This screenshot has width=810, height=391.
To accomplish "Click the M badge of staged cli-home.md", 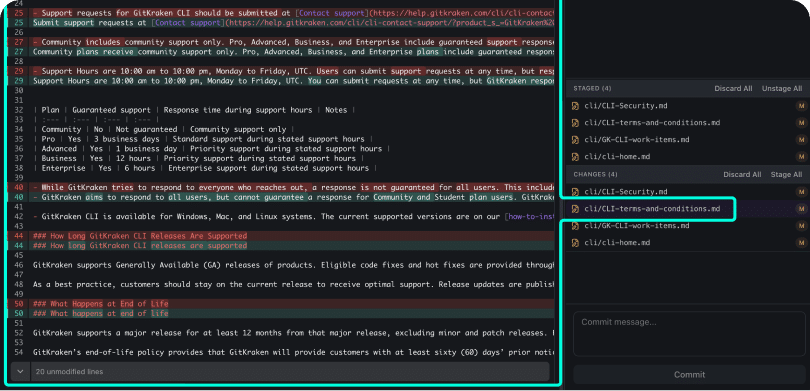I will [801, 157].
